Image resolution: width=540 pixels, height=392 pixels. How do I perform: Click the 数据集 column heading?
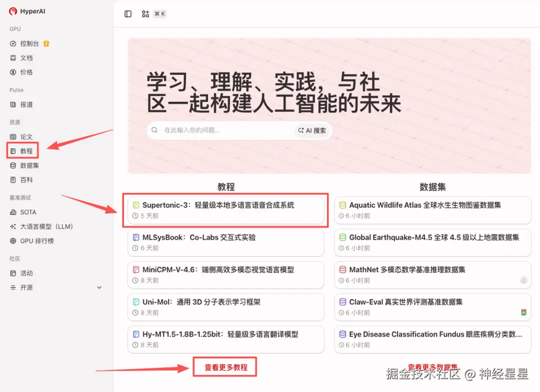point(432,187)
